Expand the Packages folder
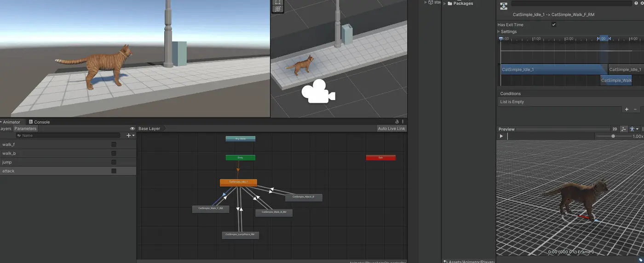This screenshot has height=263, width=644. point(444,3)
